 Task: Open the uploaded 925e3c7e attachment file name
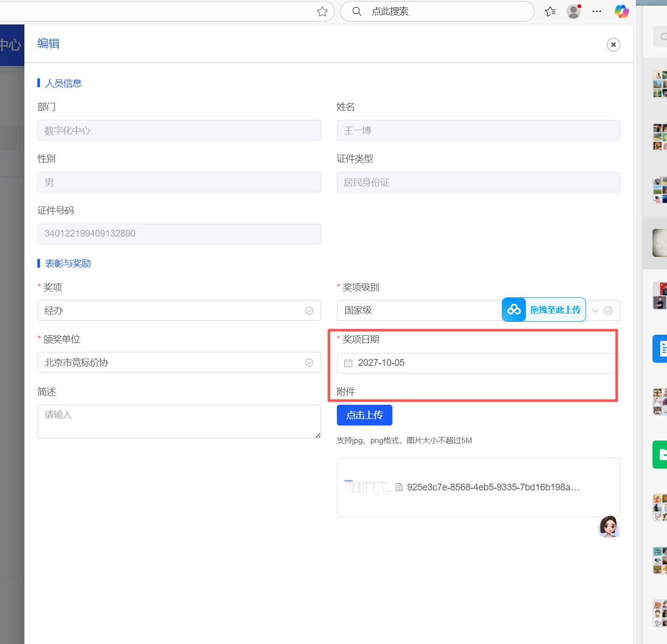tap(493, 487)
